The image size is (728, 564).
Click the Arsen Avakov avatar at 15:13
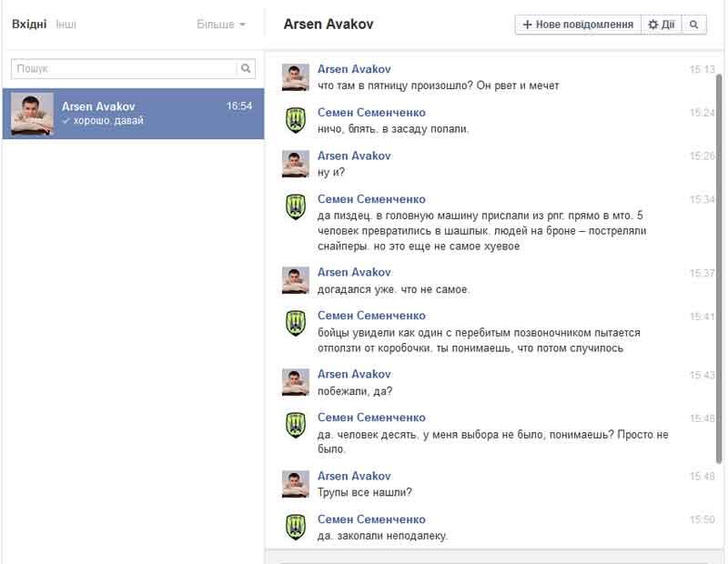(x=295, y=77)
